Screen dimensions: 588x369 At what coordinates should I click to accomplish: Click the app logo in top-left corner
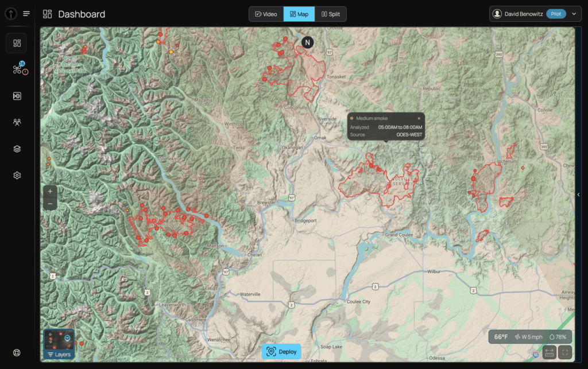tap(10, 14)
